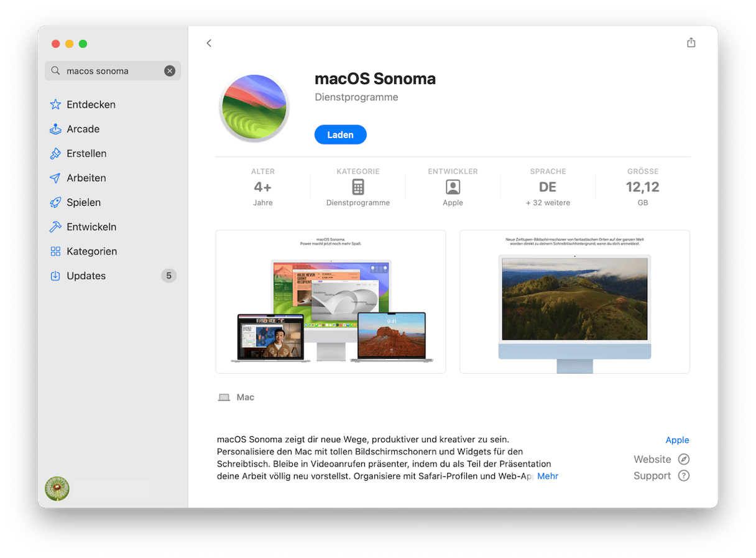Select Erstellen in the sidebar
Viewport: 756px width, 558px height.
point(86,154)
